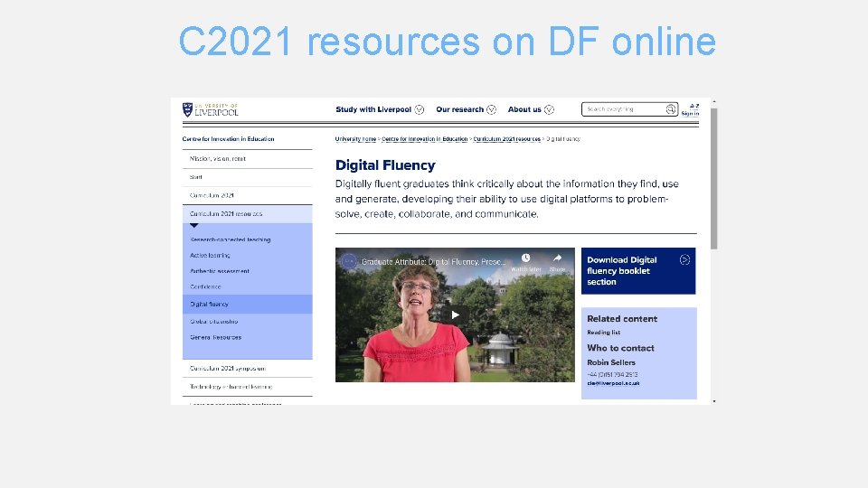Image resolution: width=868 pixels, height=488 pixels.
Task: Click the scrollbar up arrow
Action: point(714,102)
